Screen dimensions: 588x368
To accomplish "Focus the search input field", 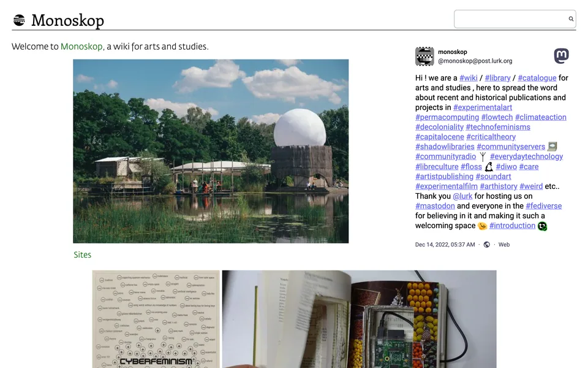I will (x=515, y=19).
